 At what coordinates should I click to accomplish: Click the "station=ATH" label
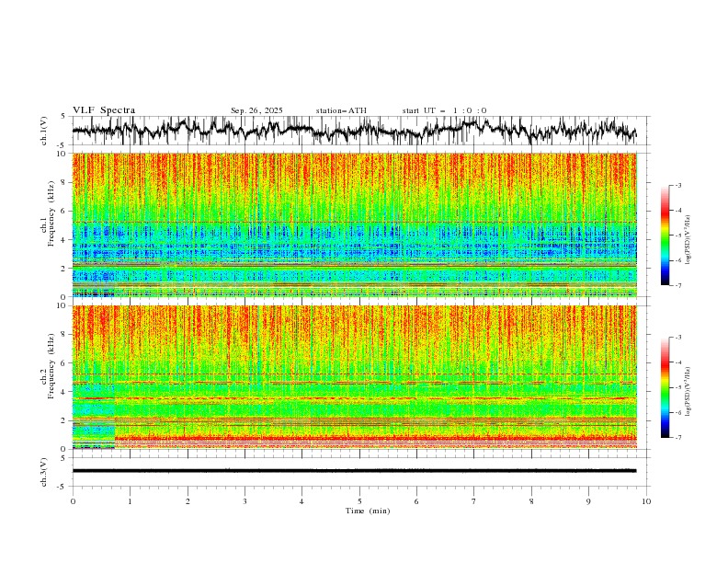point(341,110)
